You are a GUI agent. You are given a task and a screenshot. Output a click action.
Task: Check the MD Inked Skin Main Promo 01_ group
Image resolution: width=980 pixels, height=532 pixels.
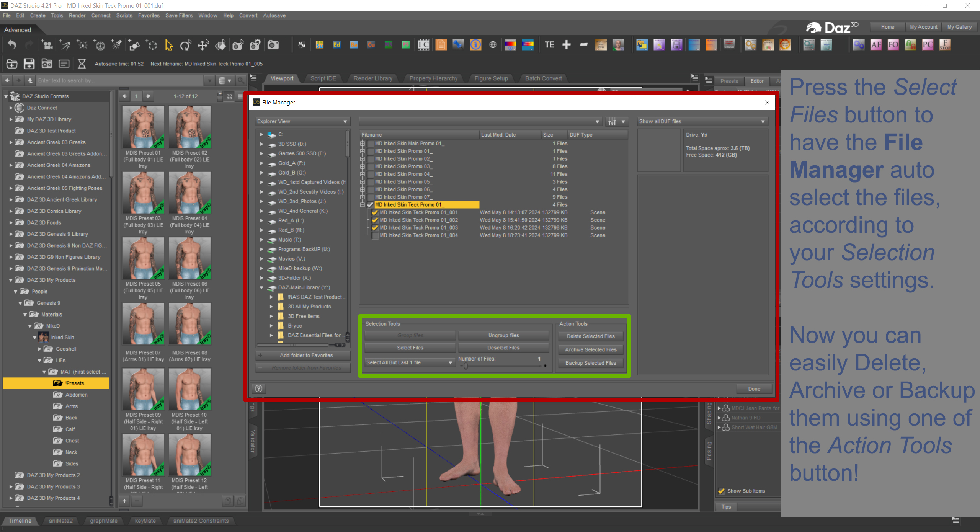370,144
